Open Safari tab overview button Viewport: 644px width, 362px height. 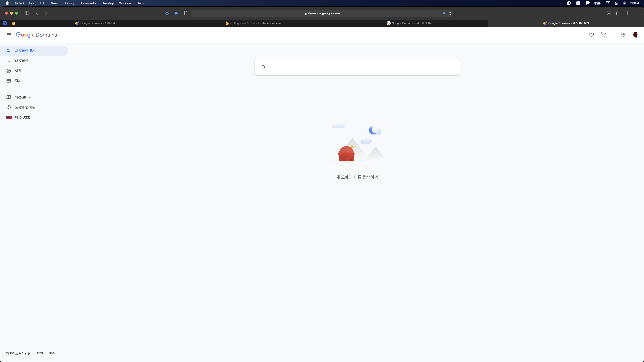637,13
